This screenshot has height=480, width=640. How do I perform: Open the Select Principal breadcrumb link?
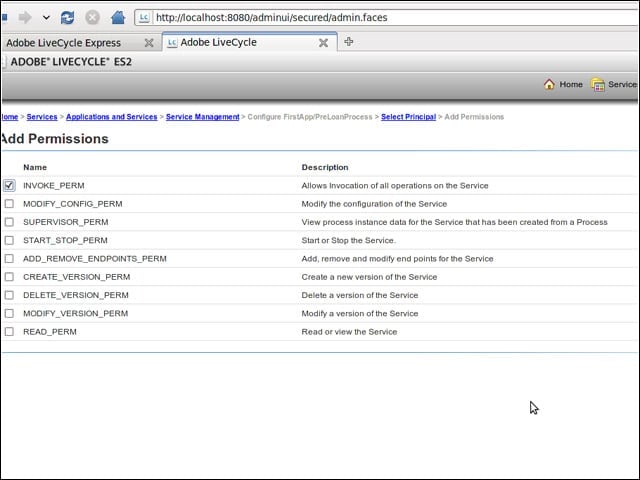click(x=408, y=117)
